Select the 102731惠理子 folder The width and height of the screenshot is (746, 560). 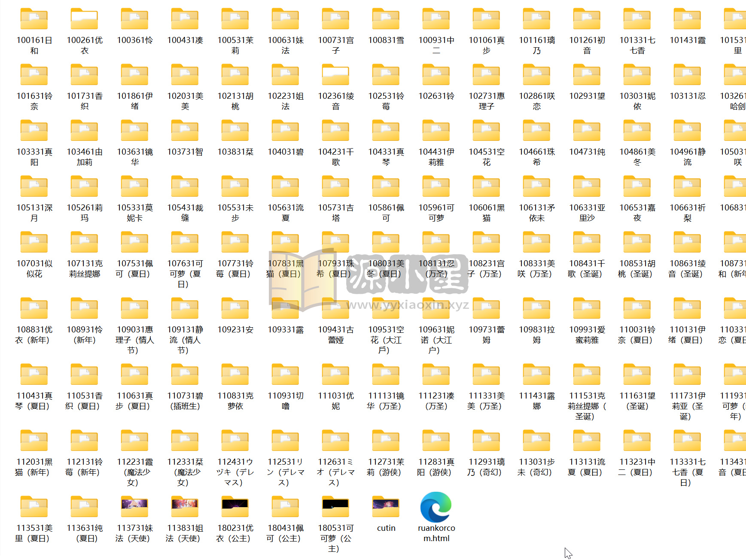486,76
